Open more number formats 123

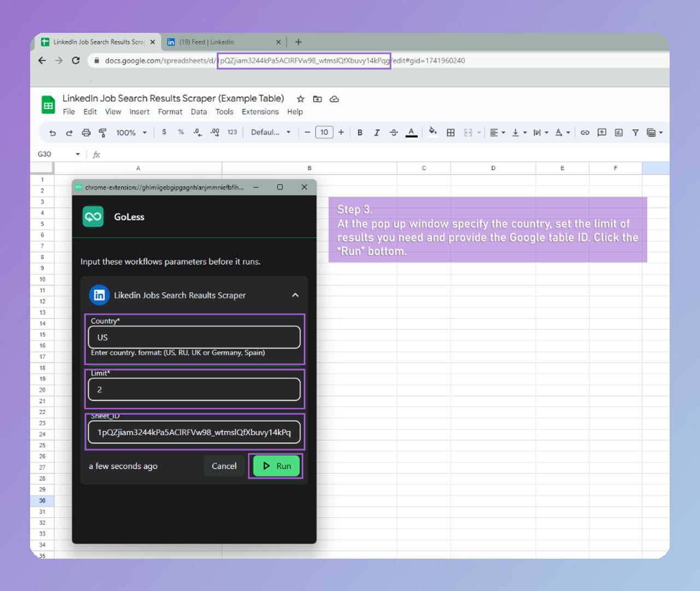coord(232,132)
